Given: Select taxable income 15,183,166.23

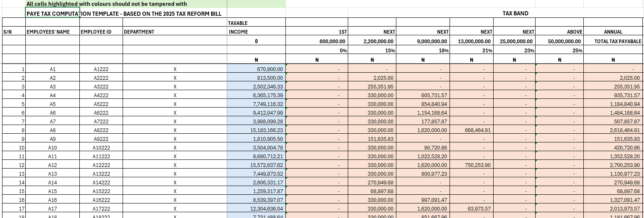Looking at the screenshot, I should pyautogui.click(x=256, y=130).
